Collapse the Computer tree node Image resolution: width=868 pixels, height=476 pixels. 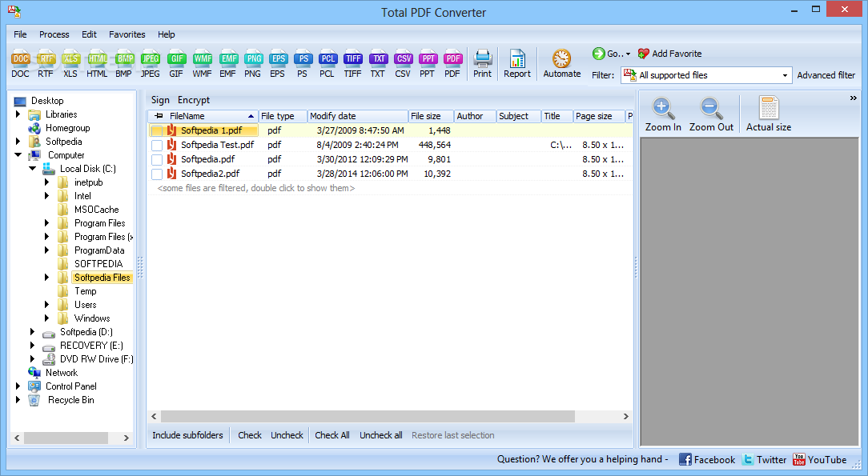[x=18, y=154]
